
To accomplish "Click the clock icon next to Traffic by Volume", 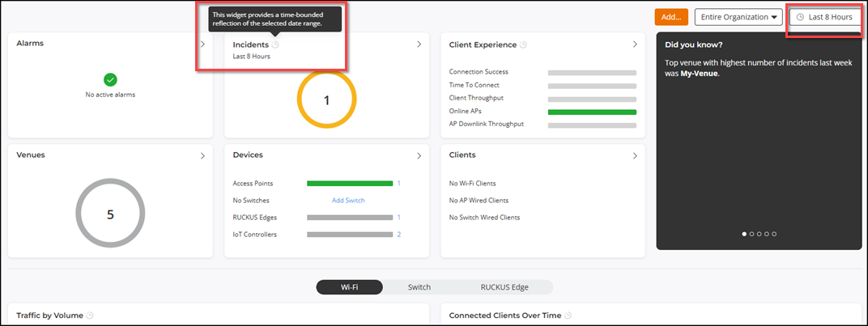I will 90,315.
